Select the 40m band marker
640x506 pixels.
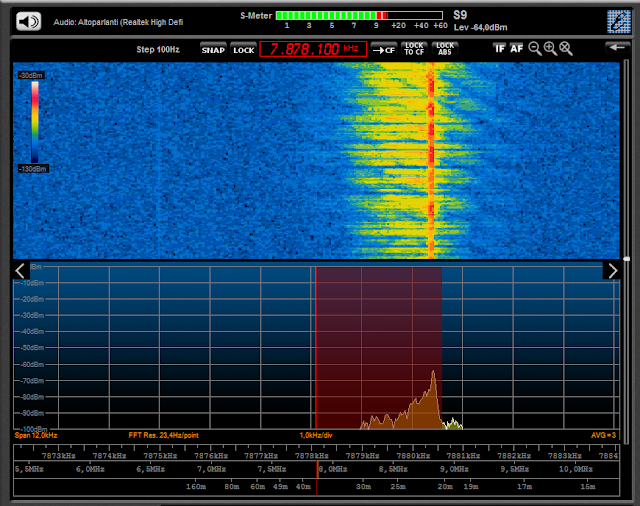click(x=303, y=487)
